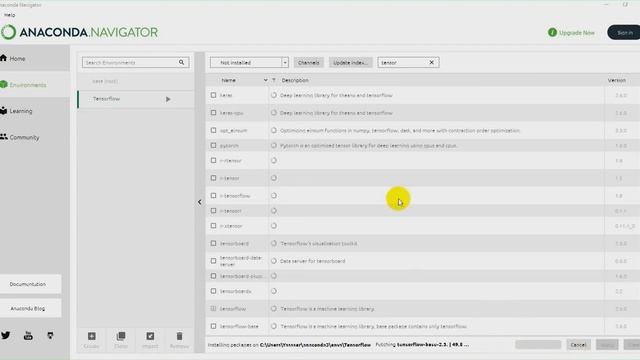Open the Help menu

coord(9,15)
